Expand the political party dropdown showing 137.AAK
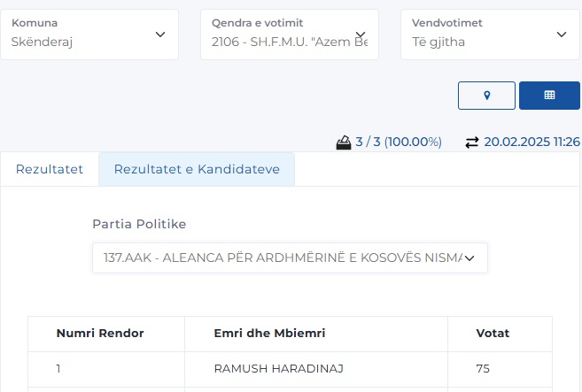This screenshot has height=392, width=582. point(290,257)
